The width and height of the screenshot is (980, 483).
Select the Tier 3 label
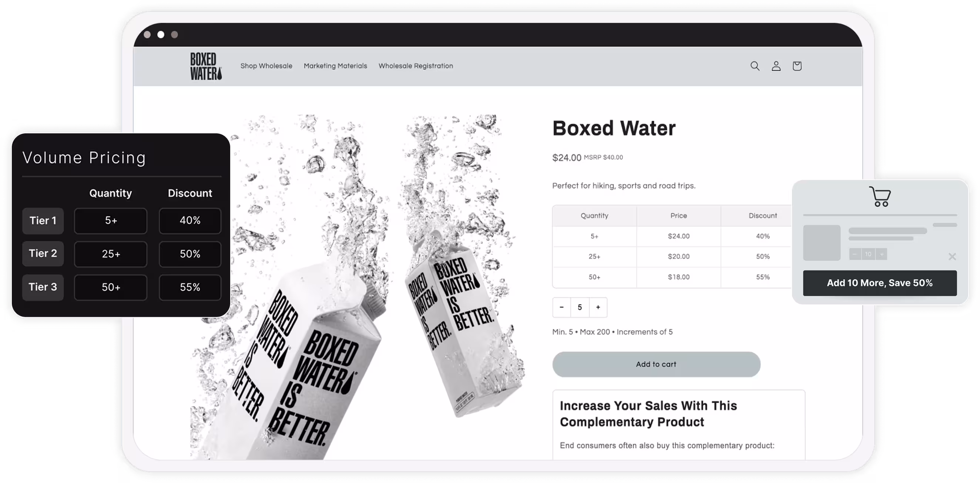coord(43,287)
